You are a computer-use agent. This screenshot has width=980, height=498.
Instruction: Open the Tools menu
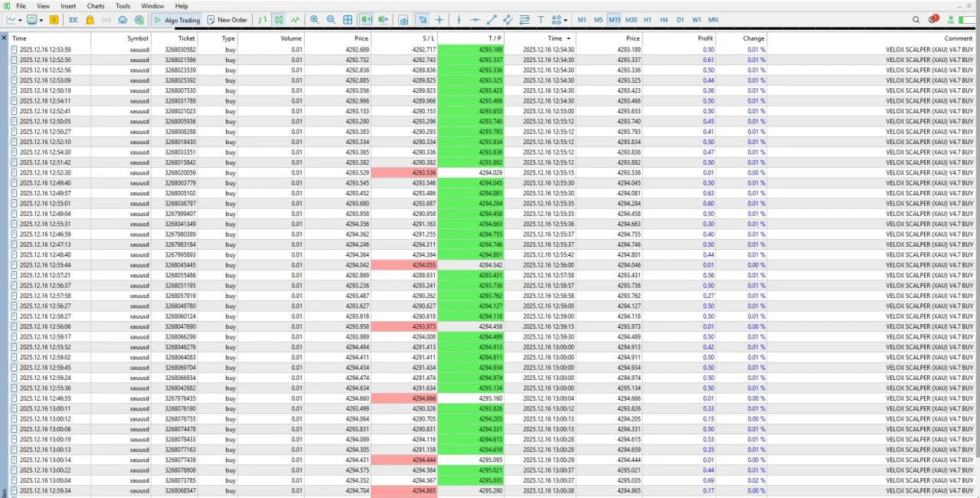(122, 5)
